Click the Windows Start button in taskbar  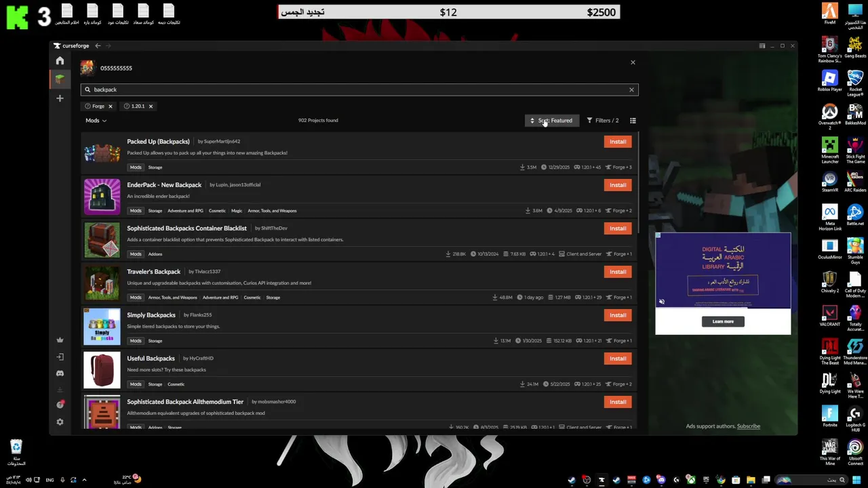click(856, 481)
